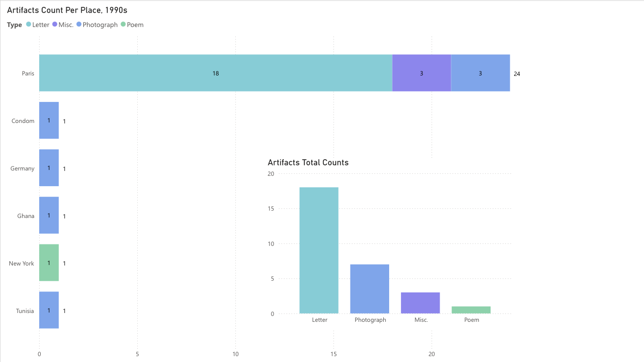
Task: Click the Letter column in Total Counts
Action: coord(319,250)
